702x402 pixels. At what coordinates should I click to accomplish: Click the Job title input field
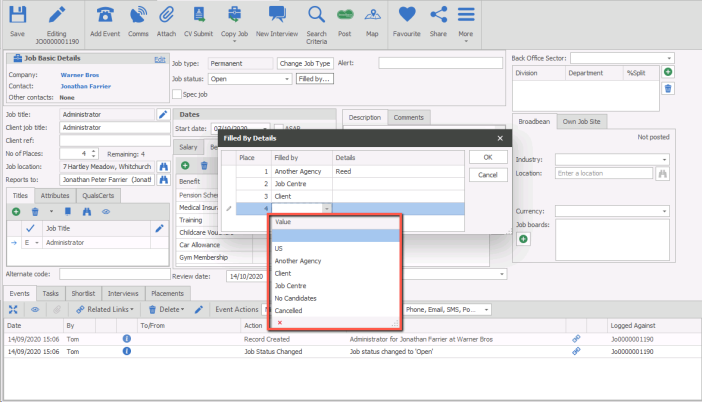107,114
